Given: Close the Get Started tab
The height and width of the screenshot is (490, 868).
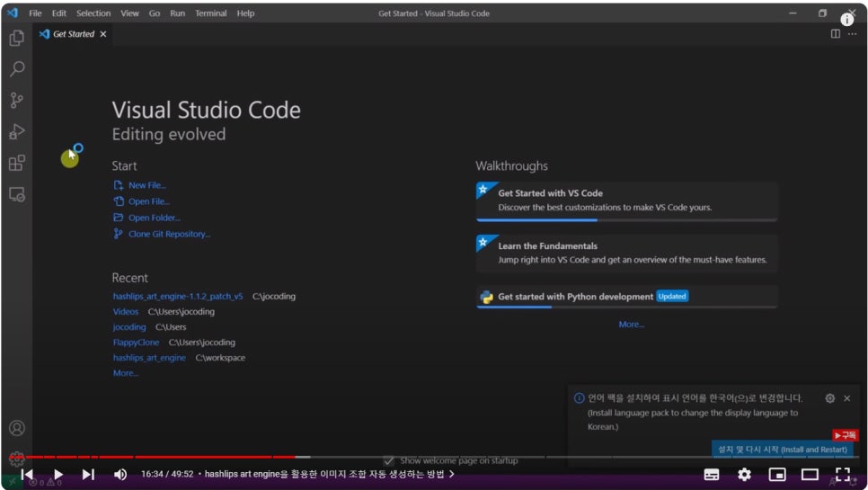Looking at the screenshot, I should pyautogui.click(x=103, y=34).
